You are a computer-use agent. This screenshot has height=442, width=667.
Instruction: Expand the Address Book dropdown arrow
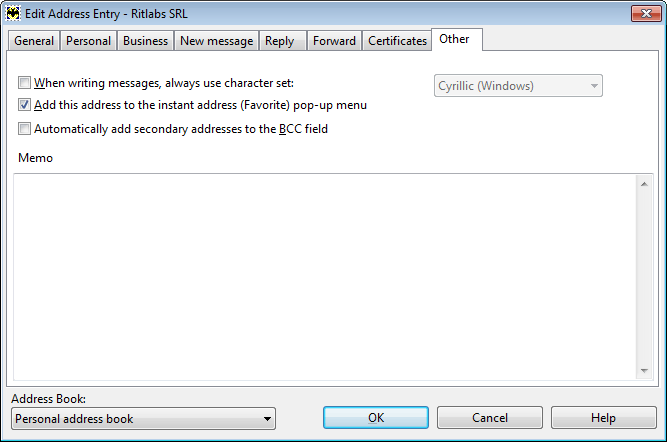pyautogui.click(x=267, y=419)
